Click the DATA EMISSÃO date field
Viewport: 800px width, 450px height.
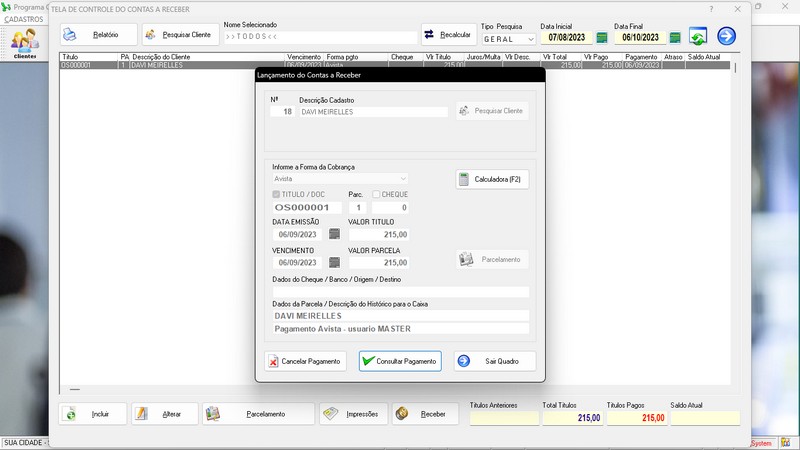(x=297, y=235)
